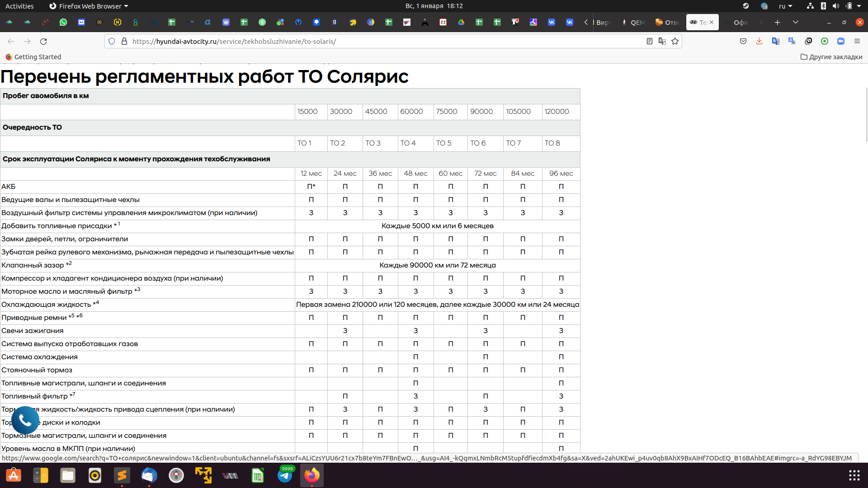The height and width of the screenshot is (488, 868).
Task: Toggle Reader View in the address bar
Action: click(649, 41)
